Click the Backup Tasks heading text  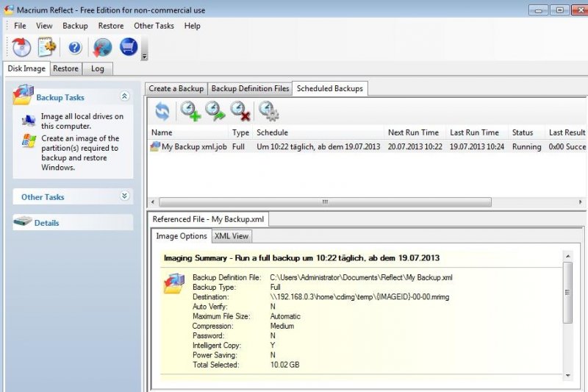[60, 97]
